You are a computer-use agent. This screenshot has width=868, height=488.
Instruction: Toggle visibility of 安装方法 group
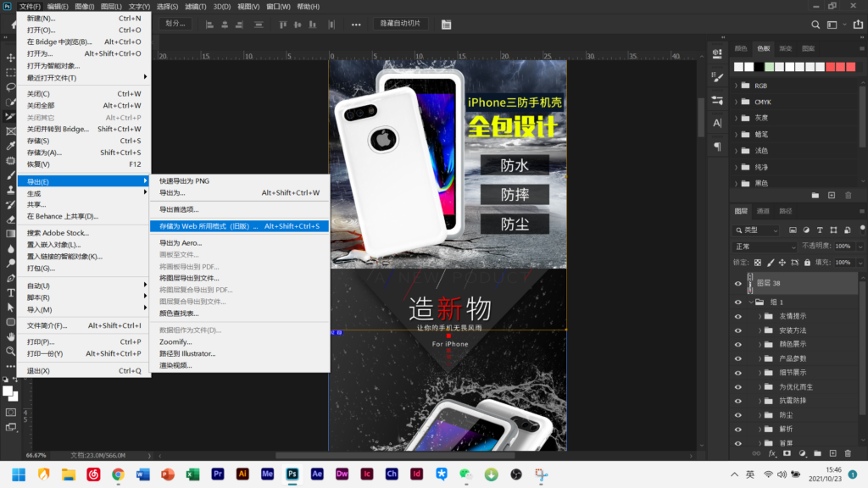(x=738, y=330)
